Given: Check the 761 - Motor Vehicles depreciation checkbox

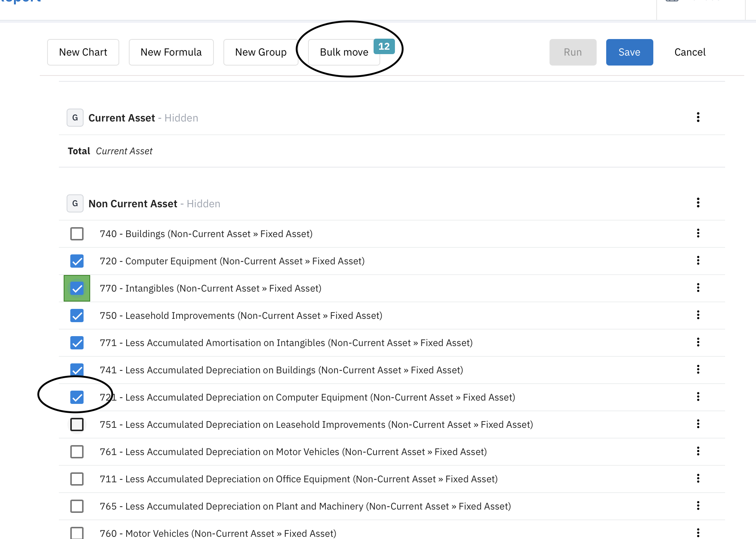Looking at the screenshot, I should tap(77, 452).
